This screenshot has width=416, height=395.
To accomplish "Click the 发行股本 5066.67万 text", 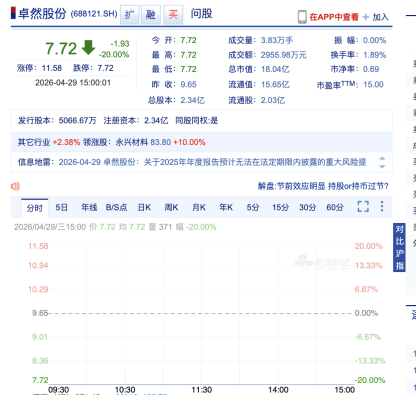I will 57,121.
